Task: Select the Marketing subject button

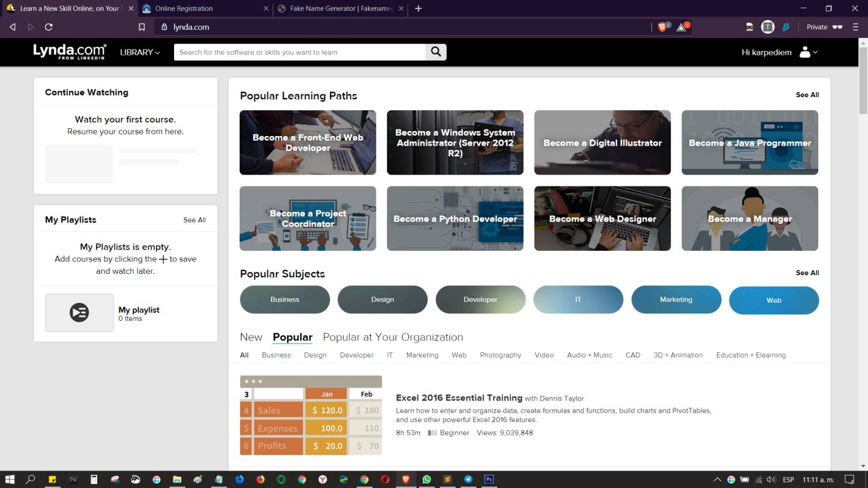Action: coord(676,299)
